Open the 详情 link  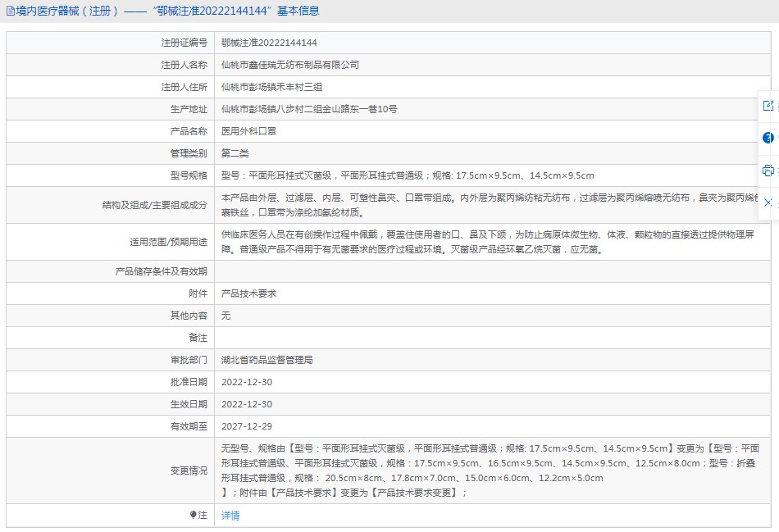point(230,516)
